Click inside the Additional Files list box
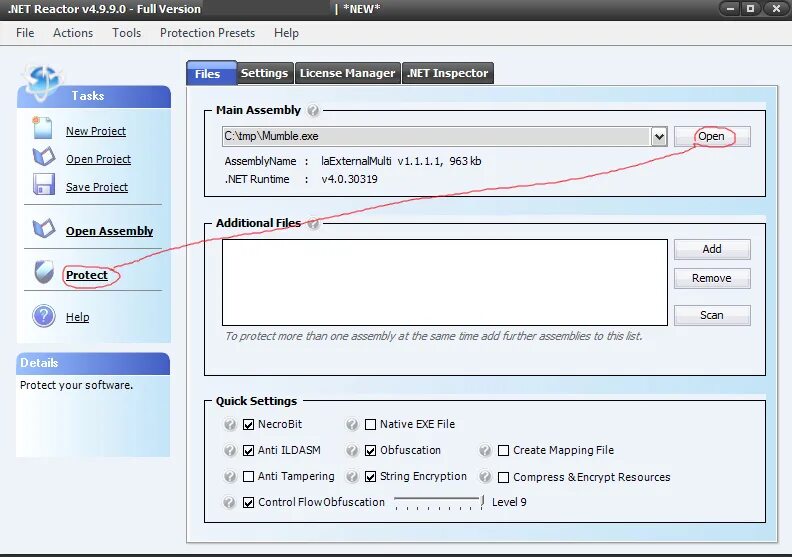The width and height of the screenshot is (792, 557). (445, 282)
